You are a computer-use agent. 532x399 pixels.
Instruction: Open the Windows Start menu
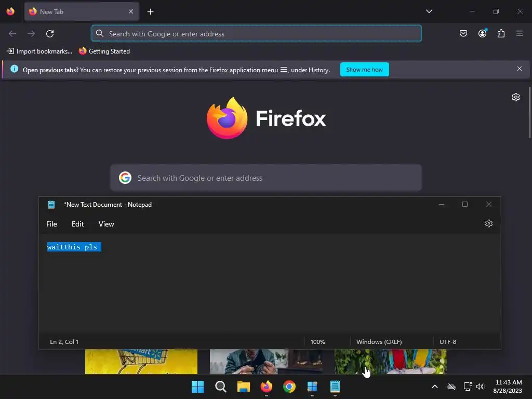tap(197, 387)
